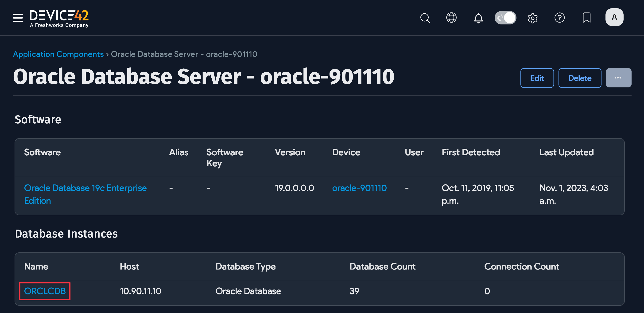Open the oracle-901110 device link
Viewport: 644px width, 313px height.
pos(360,188)
